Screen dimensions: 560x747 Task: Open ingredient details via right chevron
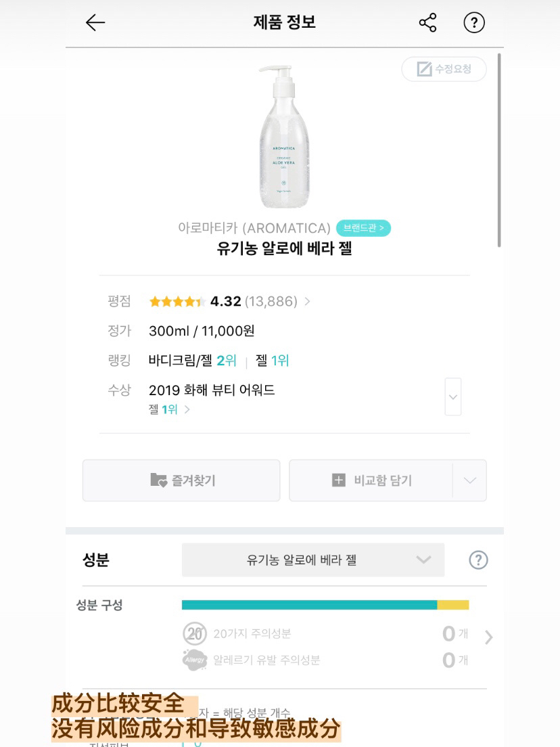489,637
